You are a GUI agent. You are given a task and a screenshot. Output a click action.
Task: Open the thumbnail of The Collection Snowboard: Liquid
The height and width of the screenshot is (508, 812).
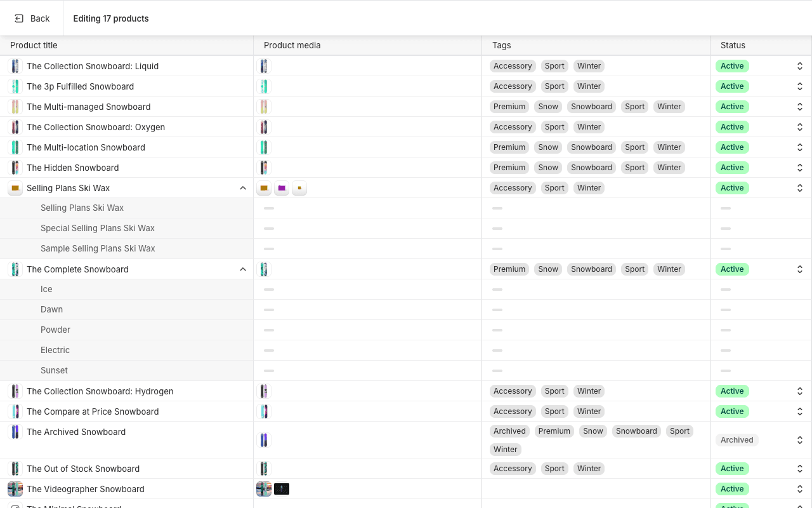click(15, 66)
